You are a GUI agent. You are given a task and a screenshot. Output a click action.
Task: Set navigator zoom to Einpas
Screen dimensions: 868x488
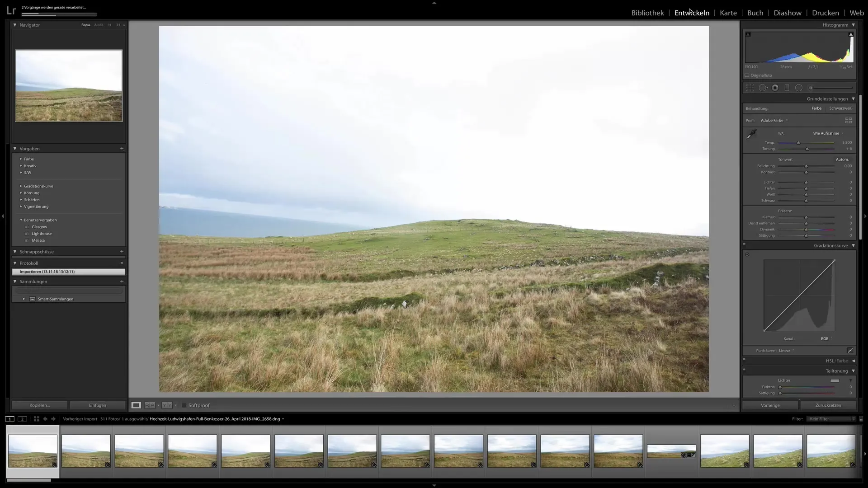[85, 25]
